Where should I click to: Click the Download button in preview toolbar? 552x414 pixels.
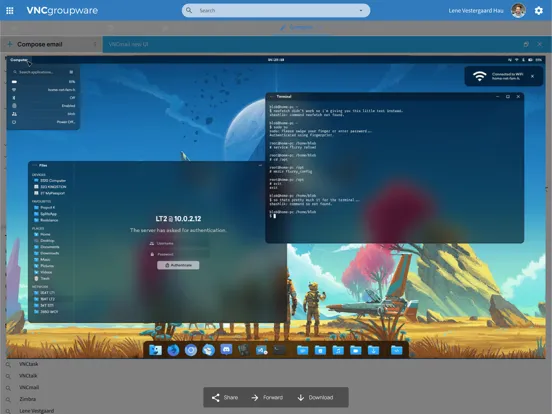point(315,397)
